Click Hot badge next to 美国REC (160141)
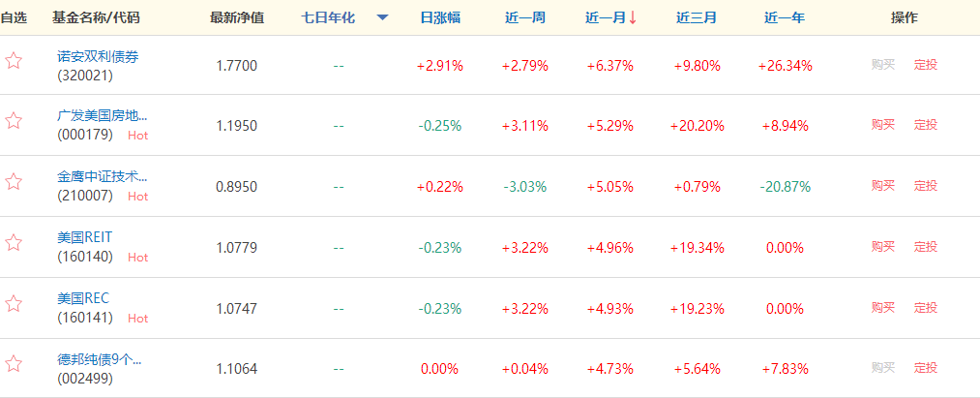Screen dimensions: 980x398 pyautogui.click(x=138, y=319)
